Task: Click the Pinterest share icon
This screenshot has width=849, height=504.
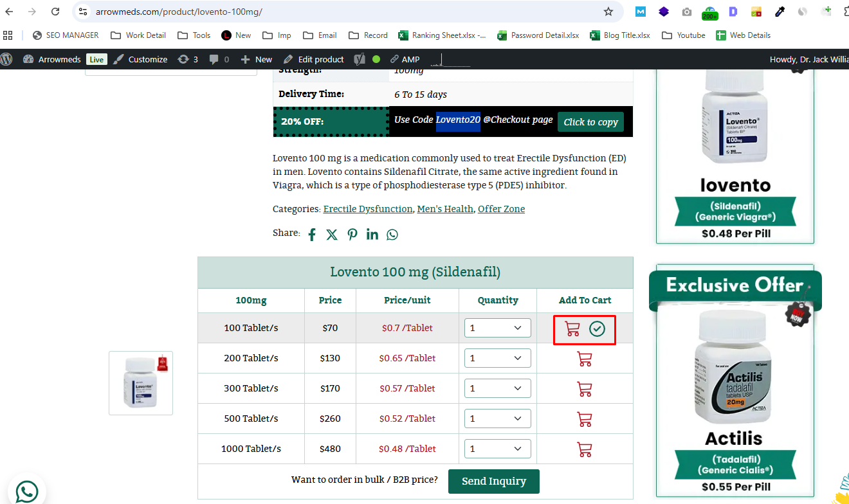Action: click(x=352, y=235)
